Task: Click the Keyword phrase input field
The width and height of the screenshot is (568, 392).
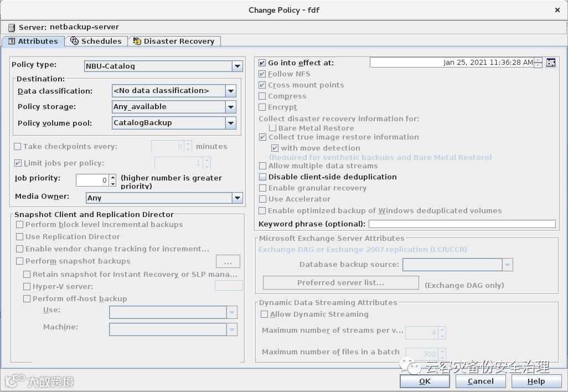Action: click(462, 224)
